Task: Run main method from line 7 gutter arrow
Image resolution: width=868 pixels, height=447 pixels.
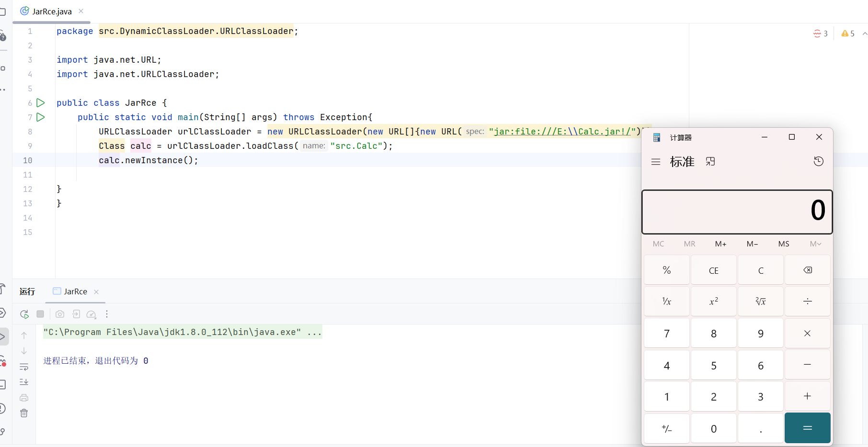Action: (41, 117)
